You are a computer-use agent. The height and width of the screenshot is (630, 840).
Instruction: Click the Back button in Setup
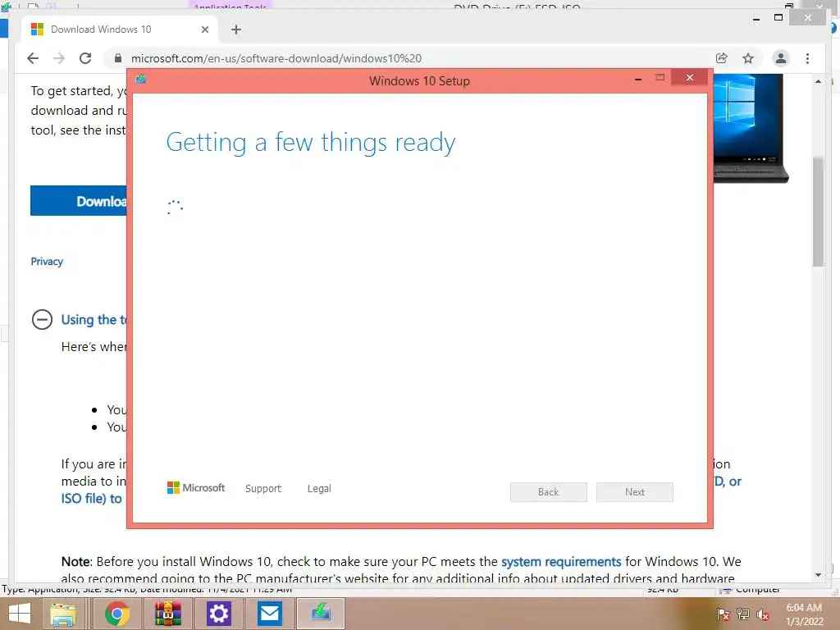[549, 492]
